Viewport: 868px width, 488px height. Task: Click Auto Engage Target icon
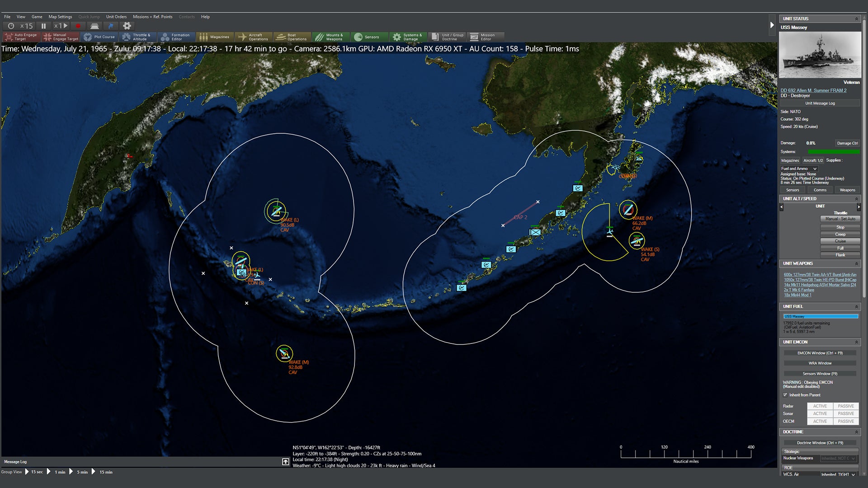[x=21, y=37]
